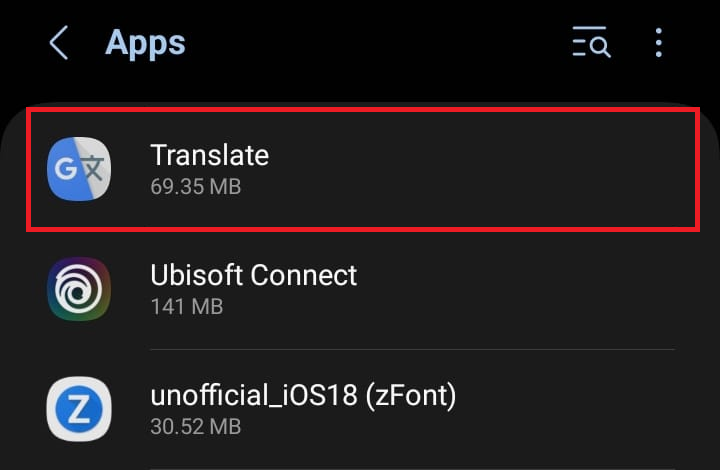The image size is (720, 470).
Task: Tap the Ubisoft Connect swirl icon
Action: (79, 289)
